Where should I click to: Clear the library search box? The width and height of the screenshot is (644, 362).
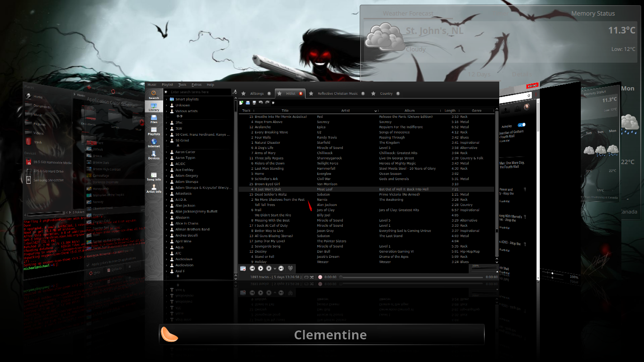166,92
